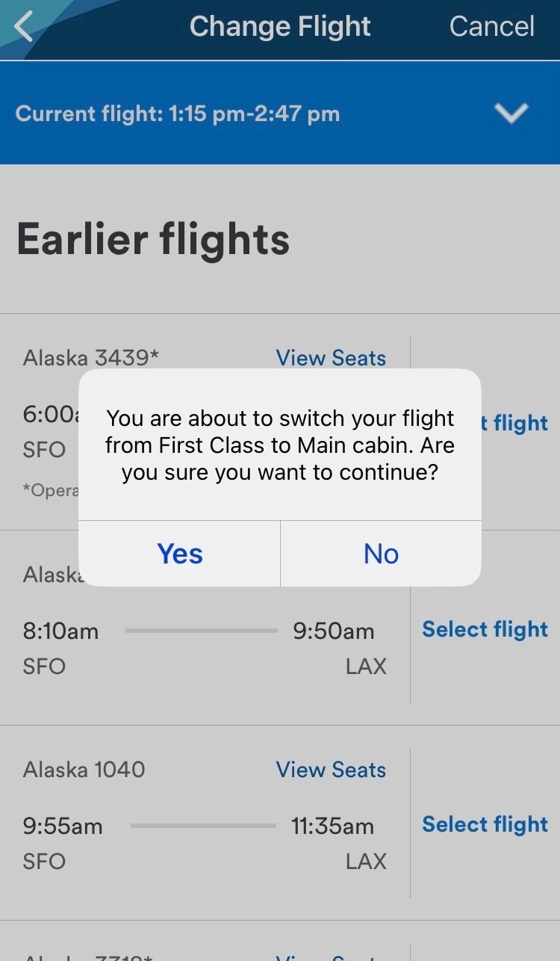Tap the Change Flight title
The image size is (560, 961).
[280, 27]
